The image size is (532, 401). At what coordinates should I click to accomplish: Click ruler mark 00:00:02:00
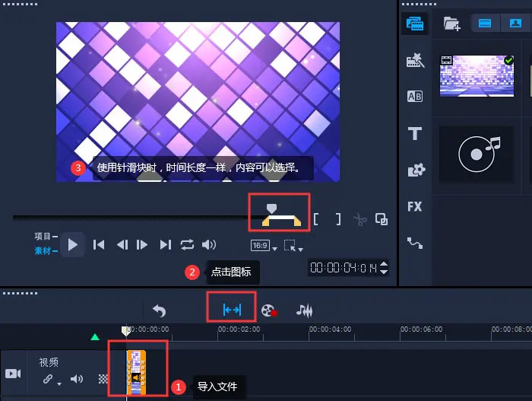[239, 329]
